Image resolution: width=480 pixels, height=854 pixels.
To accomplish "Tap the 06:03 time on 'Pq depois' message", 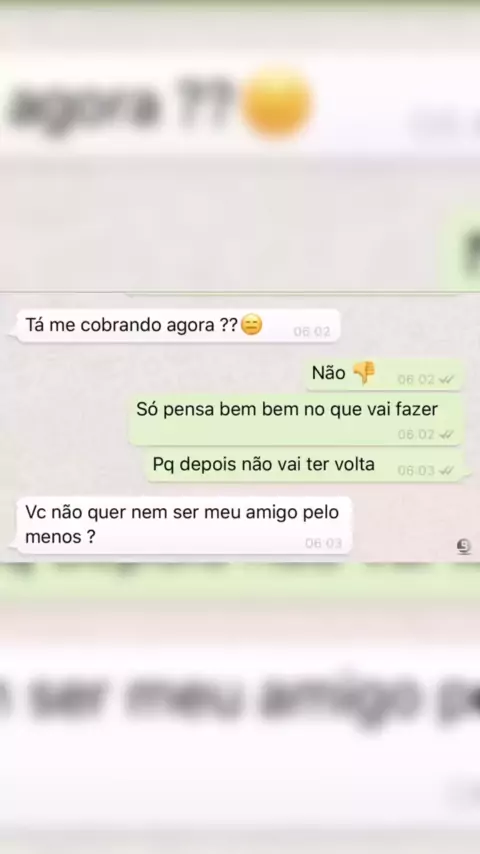I will coord(416,471).
